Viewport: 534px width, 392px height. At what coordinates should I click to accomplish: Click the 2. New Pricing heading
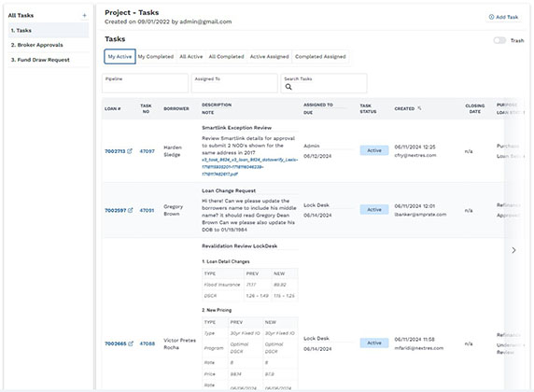[217, 310]
